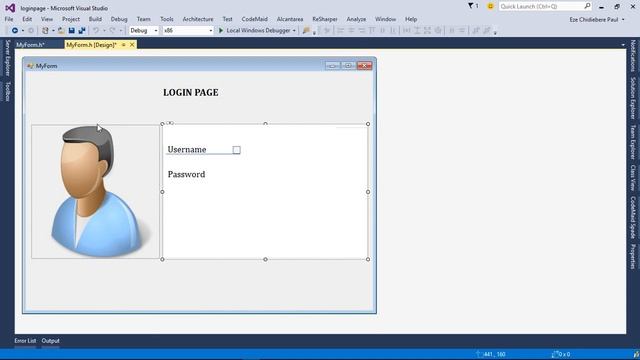640x360 pixels.
Task: Open the Server Explorer side tab
Action: point(7,58)
